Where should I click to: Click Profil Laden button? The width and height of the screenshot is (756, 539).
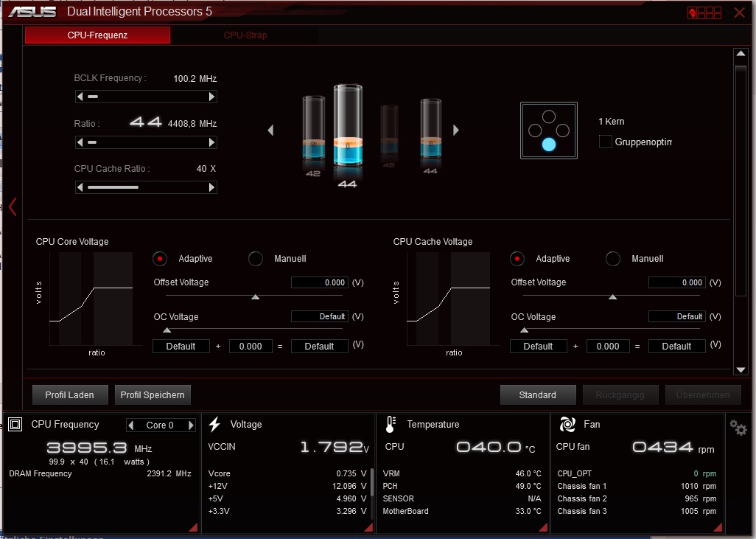pos(70,394)
